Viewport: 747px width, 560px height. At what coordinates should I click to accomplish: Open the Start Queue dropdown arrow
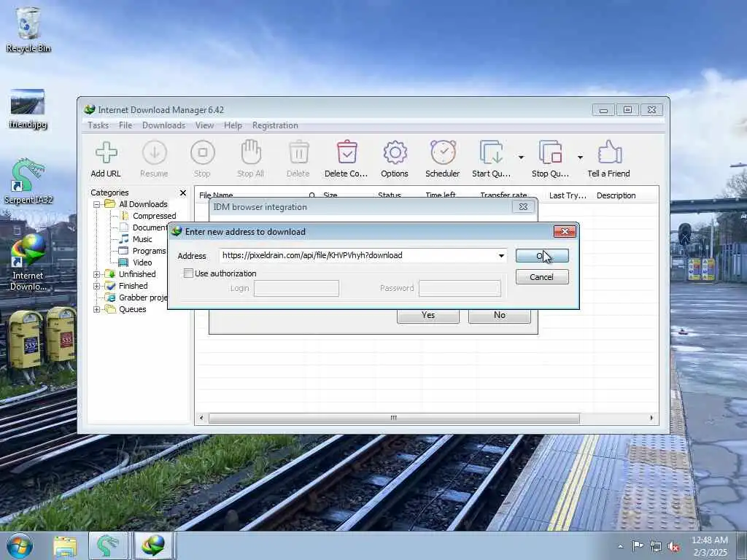[x=521, y=157]
